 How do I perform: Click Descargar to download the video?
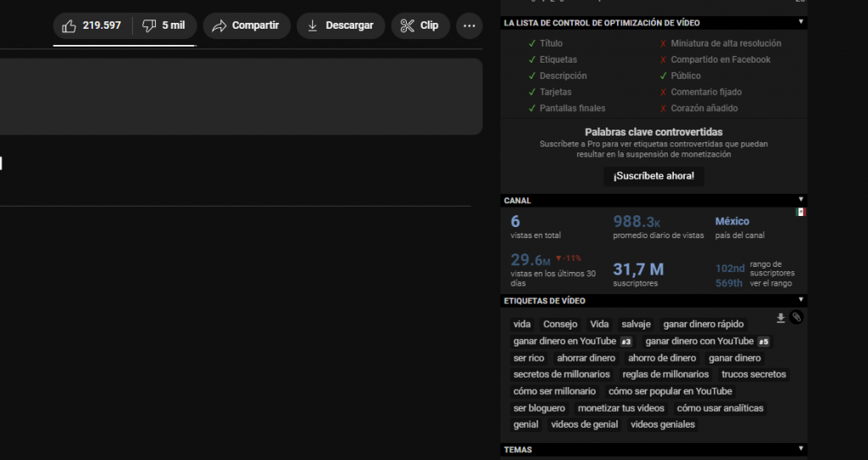click(341, 25)
